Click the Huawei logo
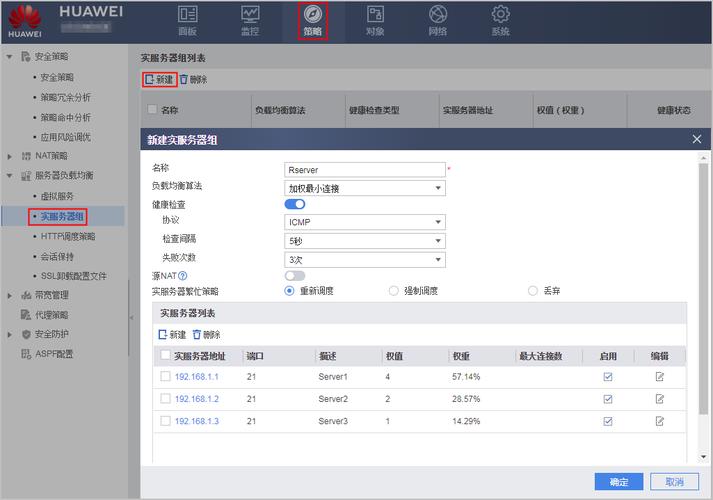The image size is (713, 500). point(25,21)
